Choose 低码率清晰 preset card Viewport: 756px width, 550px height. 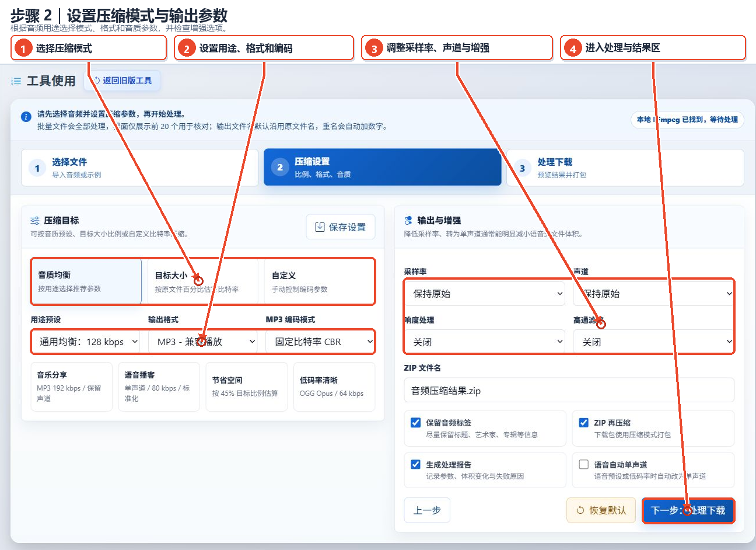click(x=334, y=387)
